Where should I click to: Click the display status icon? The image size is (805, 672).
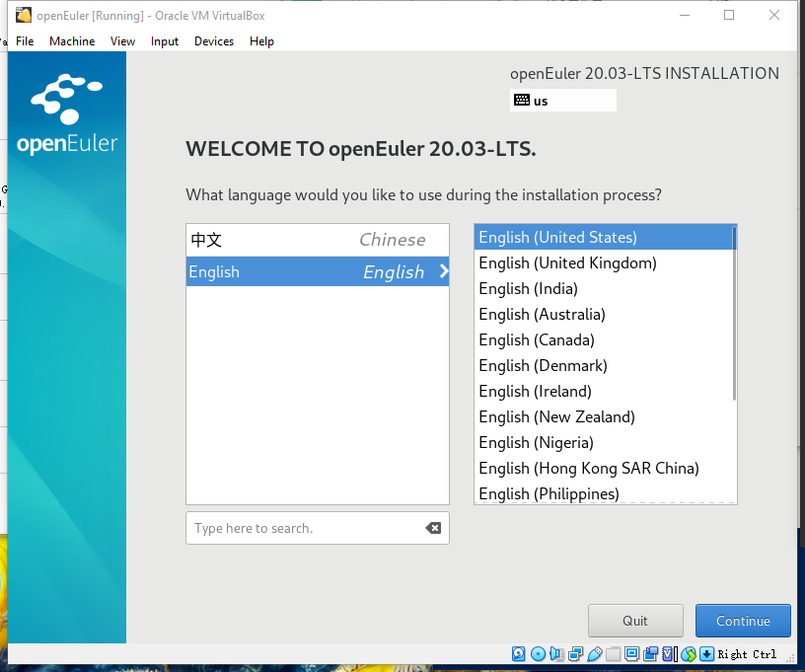click(x=631, y=653)
